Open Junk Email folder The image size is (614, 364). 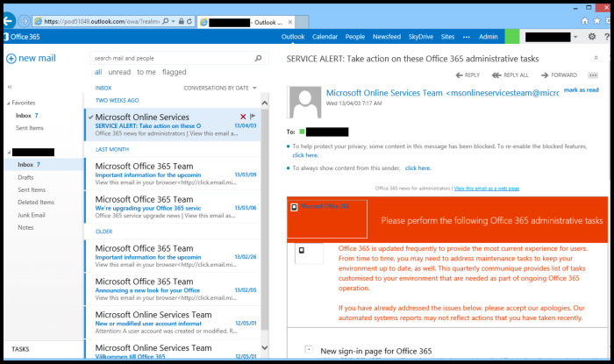32,215
